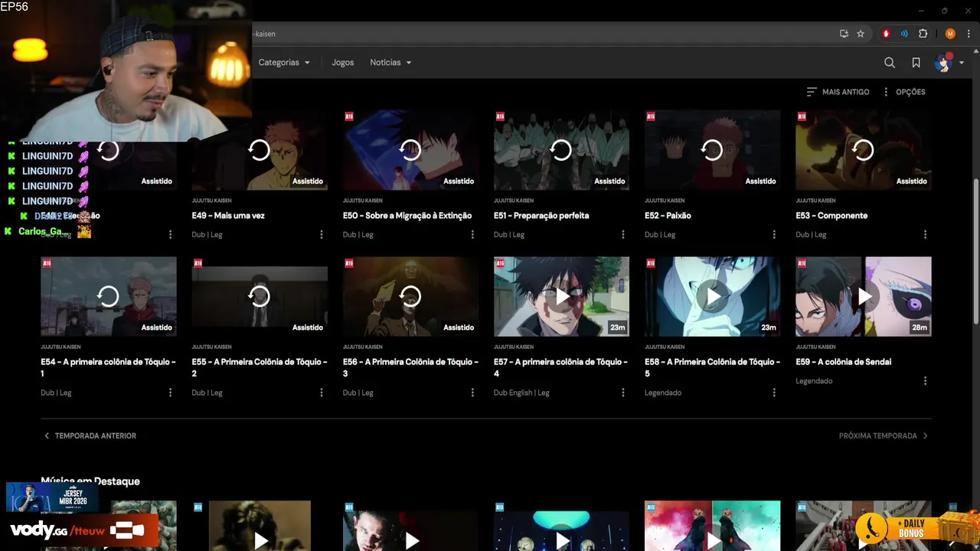Play the second Música em Destaque video
Image resolution: width=980 pixels, height=551 pixels.
click(260, 527)
